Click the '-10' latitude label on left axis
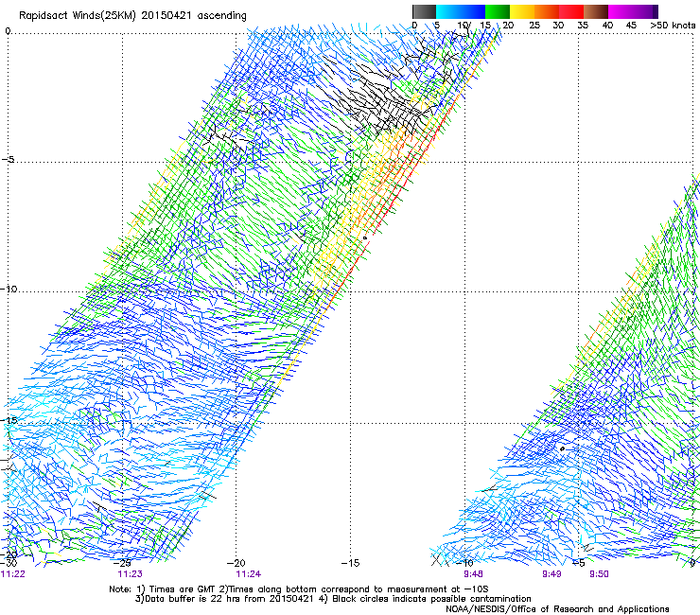 [x=9, y=289]
